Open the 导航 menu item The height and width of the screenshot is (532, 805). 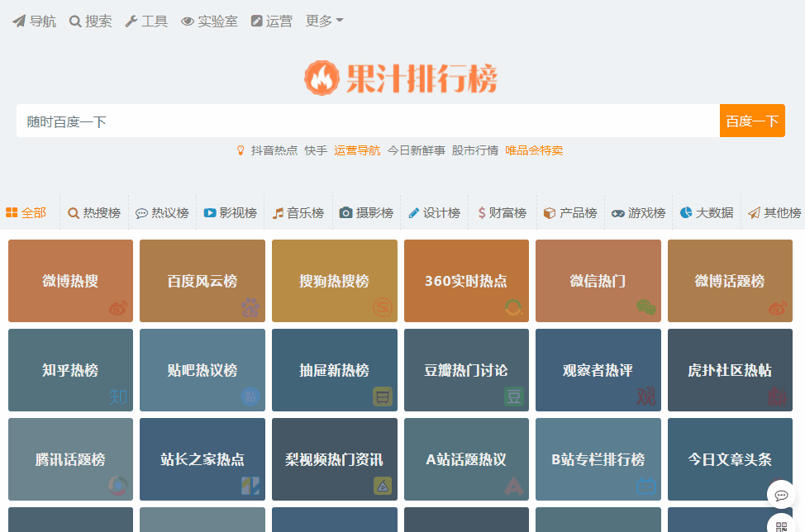(35, 21)
